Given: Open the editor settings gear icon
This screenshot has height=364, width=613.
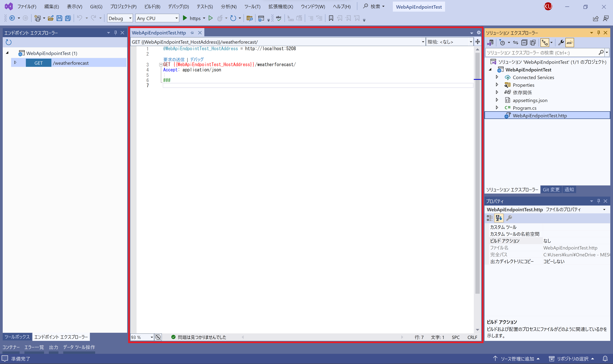Looking at the screenshot, I should (479, 32).
